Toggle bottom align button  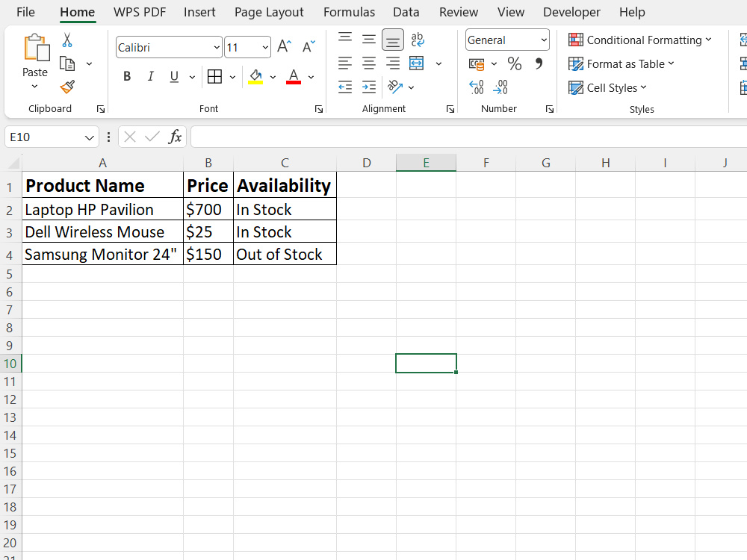pos(393,40)
